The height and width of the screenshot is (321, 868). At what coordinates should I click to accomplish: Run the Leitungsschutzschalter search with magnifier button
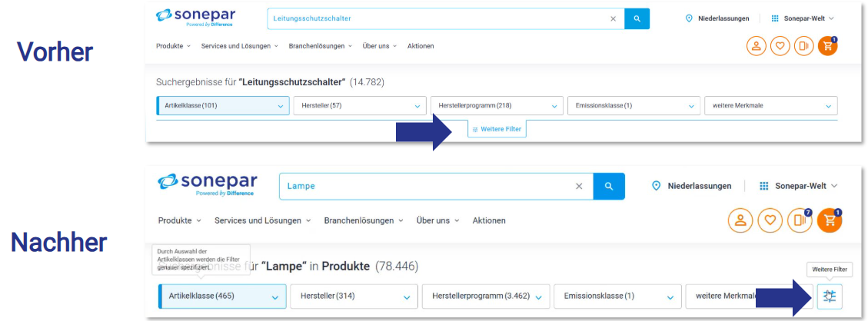637,18
